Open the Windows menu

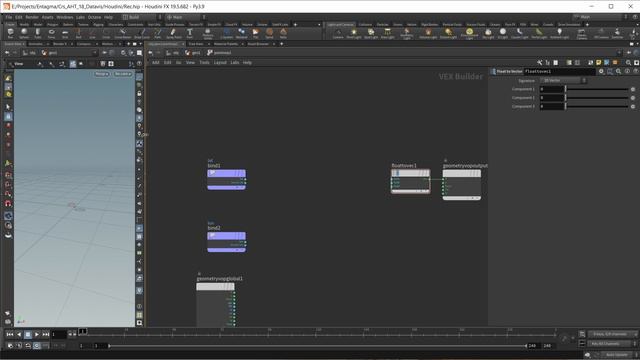(x=64, y=17)
